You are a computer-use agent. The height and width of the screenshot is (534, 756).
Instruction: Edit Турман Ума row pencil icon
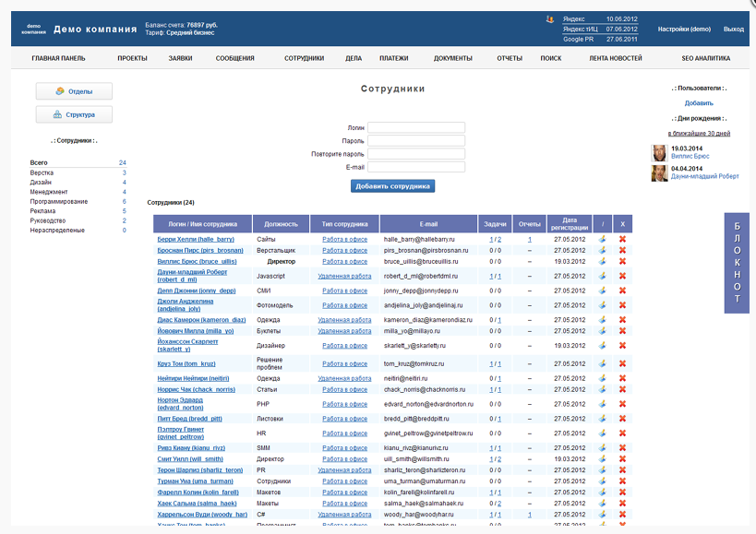point(602,481)
